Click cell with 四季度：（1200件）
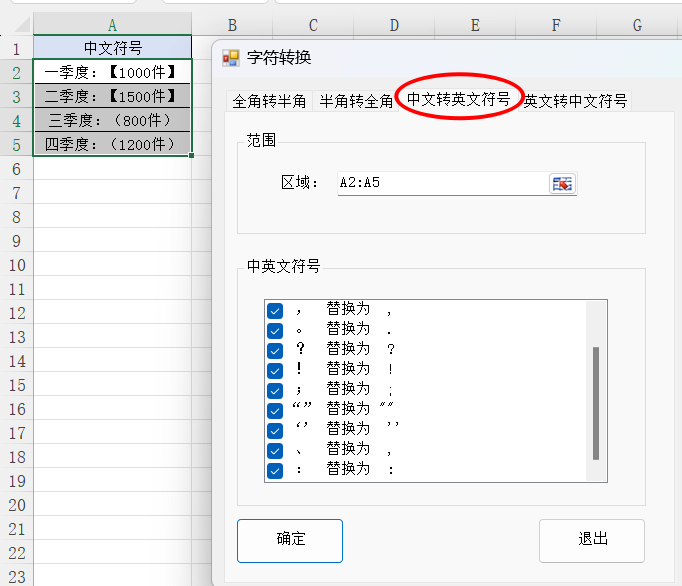This screenshot has width=682, height=586. 112,144
